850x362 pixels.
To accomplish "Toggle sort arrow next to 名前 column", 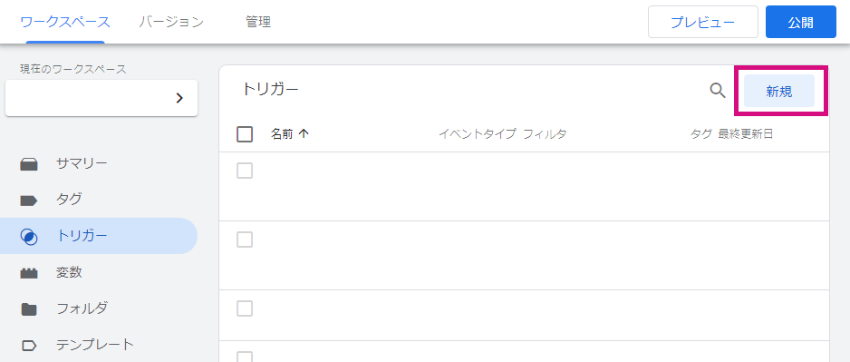I will (x=304, y=134).
